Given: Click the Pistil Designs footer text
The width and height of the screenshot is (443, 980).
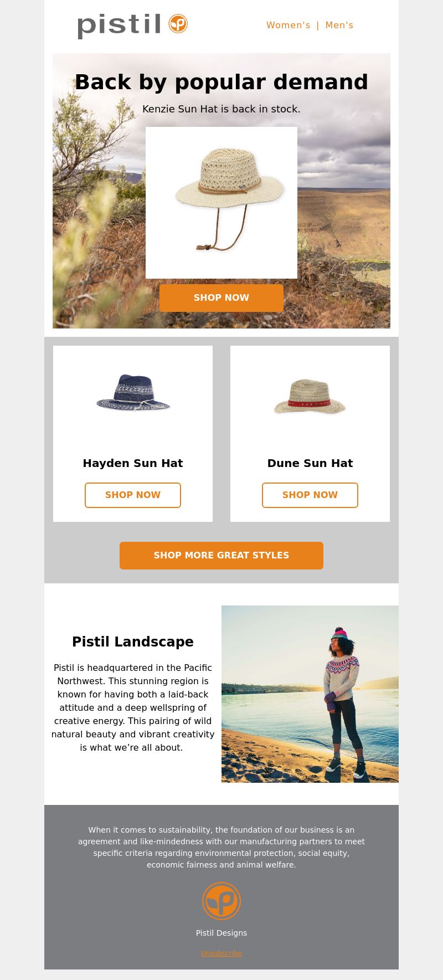Looking at the screenshot, I should pos(221,933).
